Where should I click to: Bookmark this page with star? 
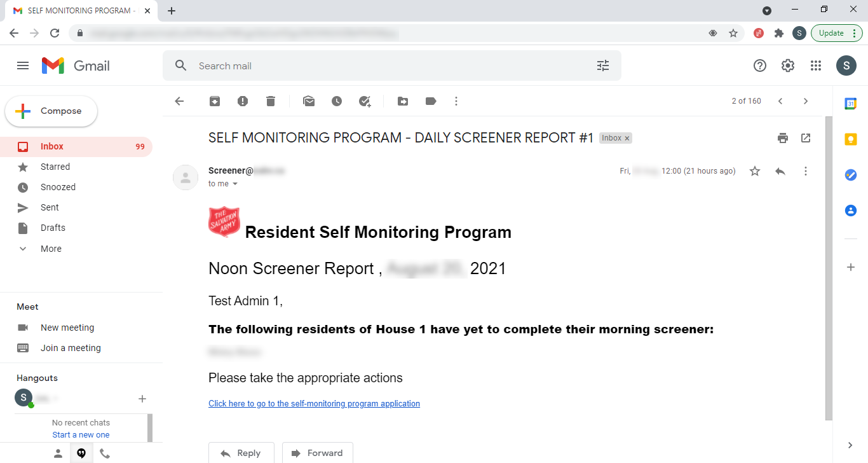(733, 33)
